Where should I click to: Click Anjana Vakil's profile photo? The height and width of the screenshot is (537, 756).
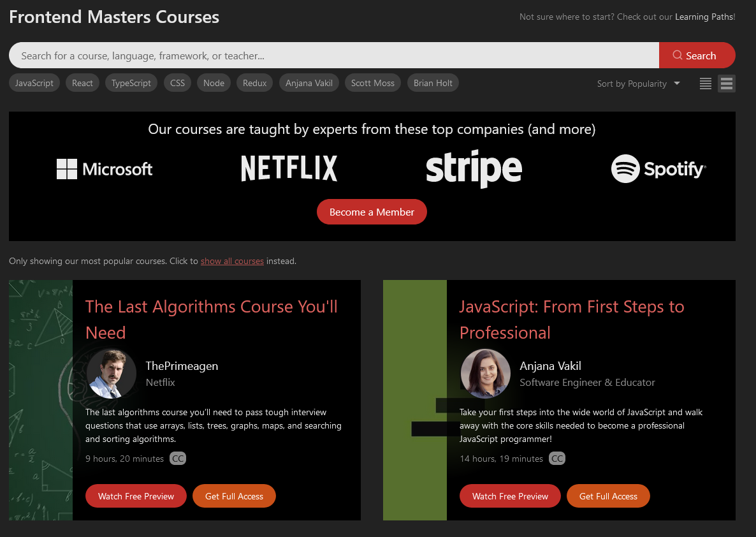486,374
